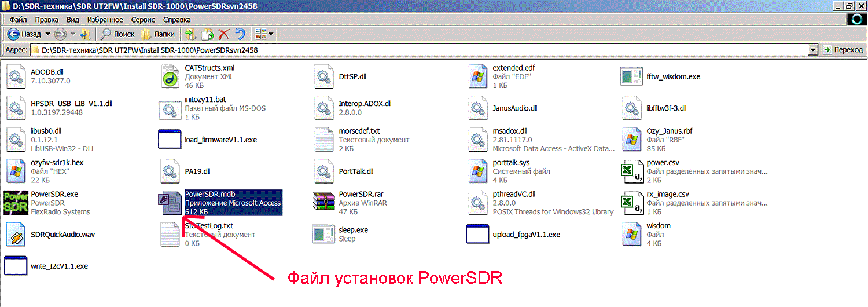Select the power.csv Excel file icon
The width and height of the screenshot is (868, 307).
coord(631,171)
